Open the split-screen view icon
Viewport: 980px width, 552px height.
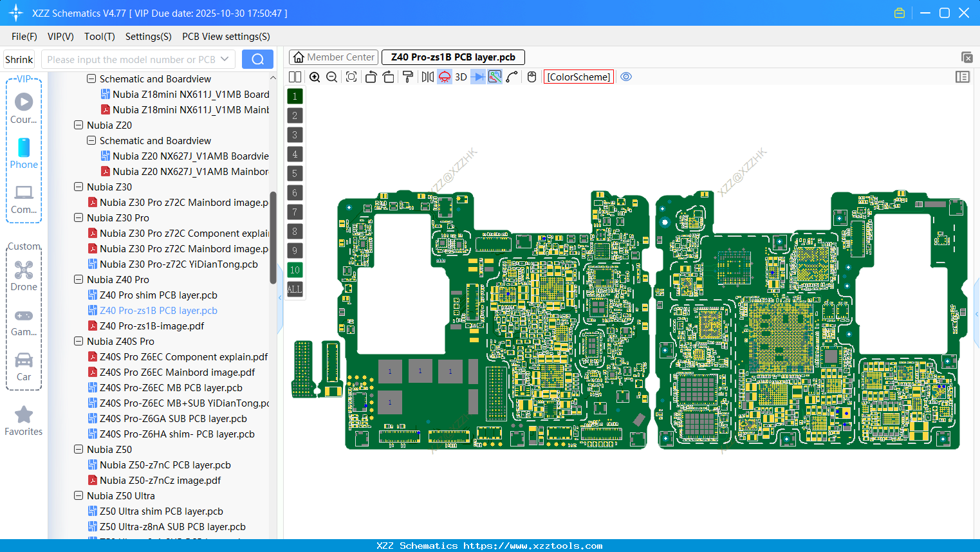[x=295, y=77]
